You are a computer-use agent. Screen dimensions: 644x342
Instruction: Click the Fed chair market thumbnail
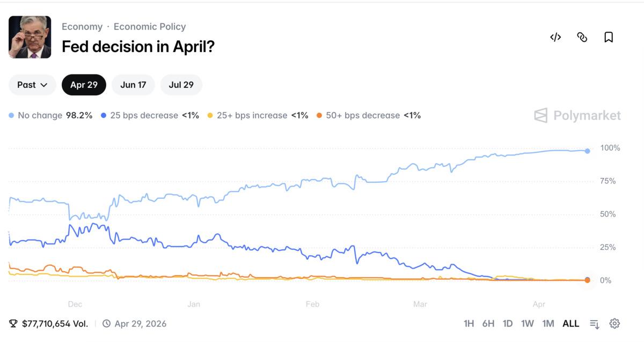tap(30, 37)
